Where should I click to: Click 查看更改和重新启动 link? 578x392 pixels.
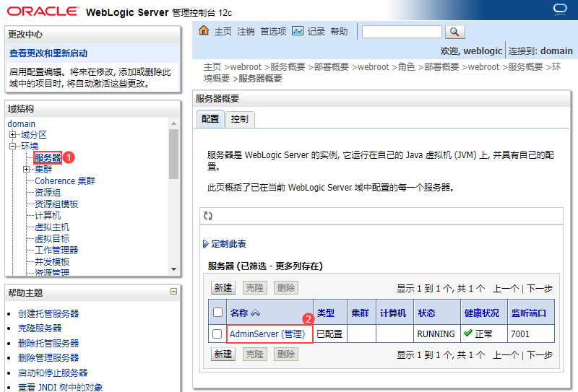tap(48, 53)
